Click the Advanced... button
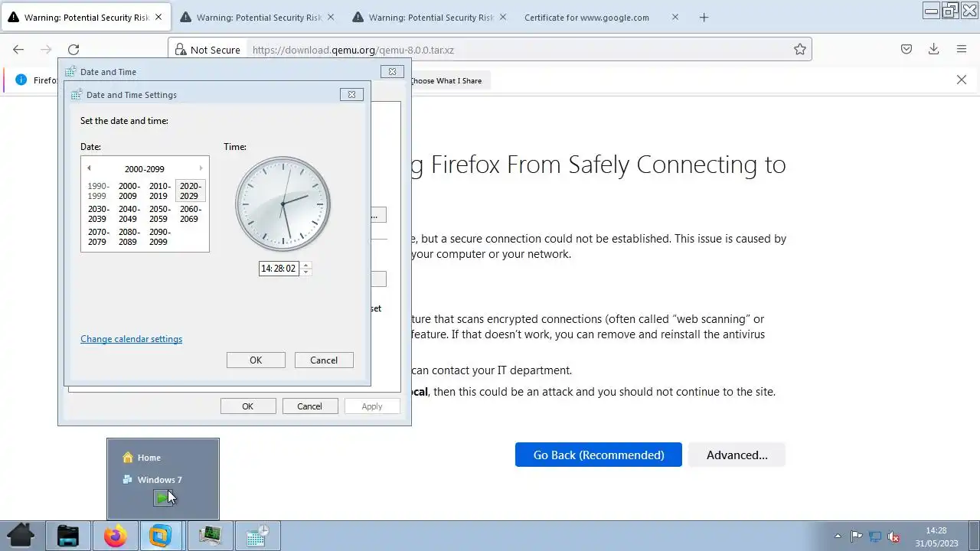Viewport: 980px width, 551px height. point(737,455)
